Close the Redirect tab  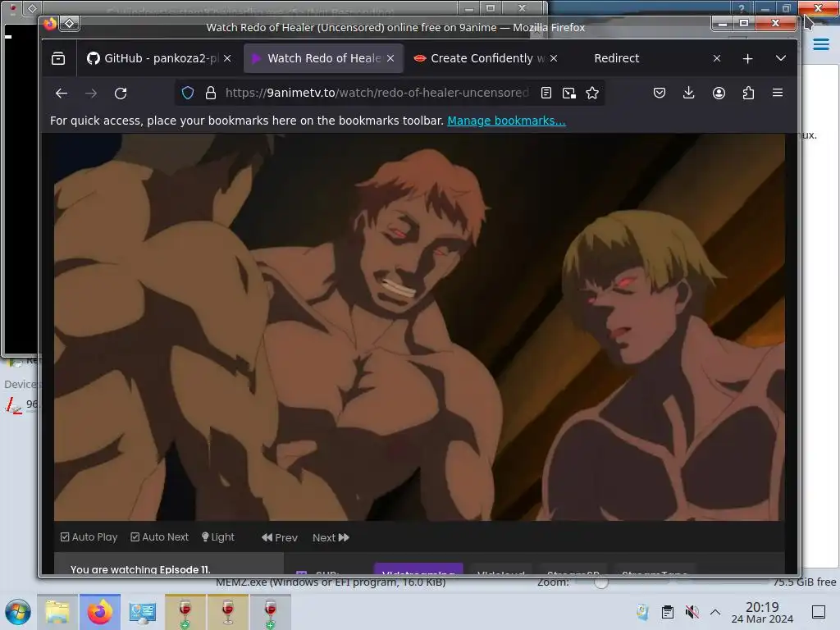pos(717,58)
